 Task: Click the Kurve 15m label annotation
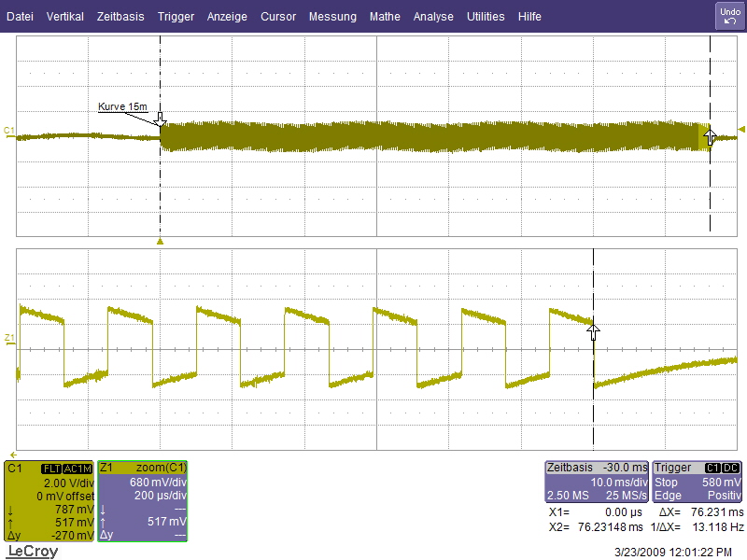(x=122, y=106)
